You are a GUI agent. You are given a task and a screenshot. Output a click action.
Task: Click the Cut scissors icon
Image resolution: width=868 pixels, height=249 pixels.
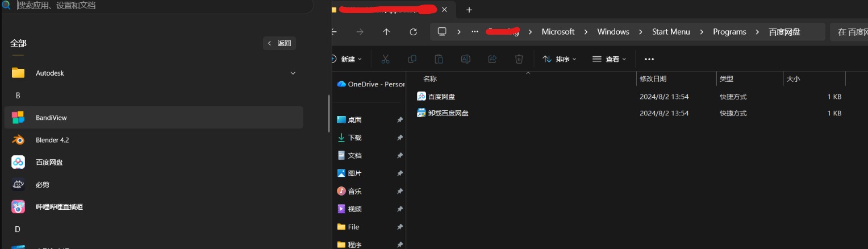pyautogui.click(x=385, y=59)
